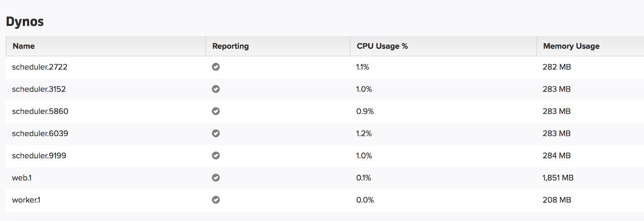The image size is (644, 221).
Task: Click the reporting status icon for scheduler.6039
Action: tap(216, 133)
